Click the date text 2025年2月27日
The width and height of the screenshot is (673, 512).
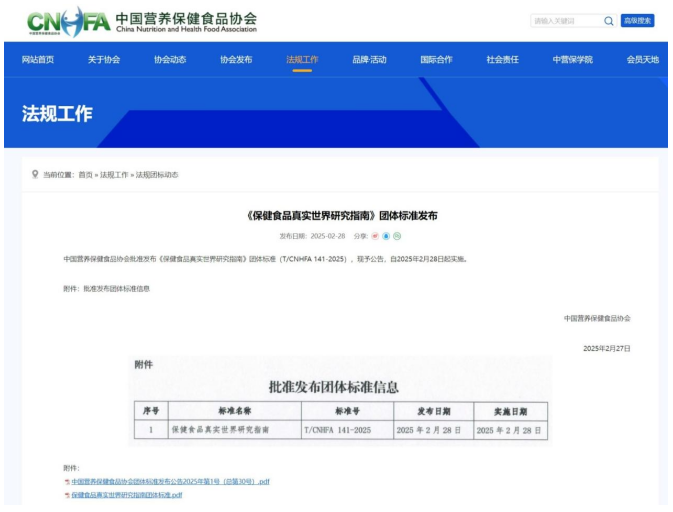[x=606, y=348]
